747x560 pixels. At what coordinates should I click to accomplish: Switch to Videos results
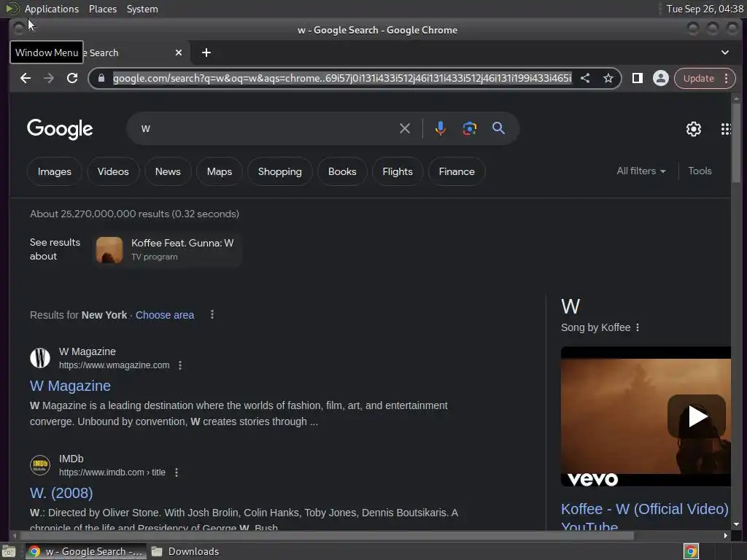113,171
